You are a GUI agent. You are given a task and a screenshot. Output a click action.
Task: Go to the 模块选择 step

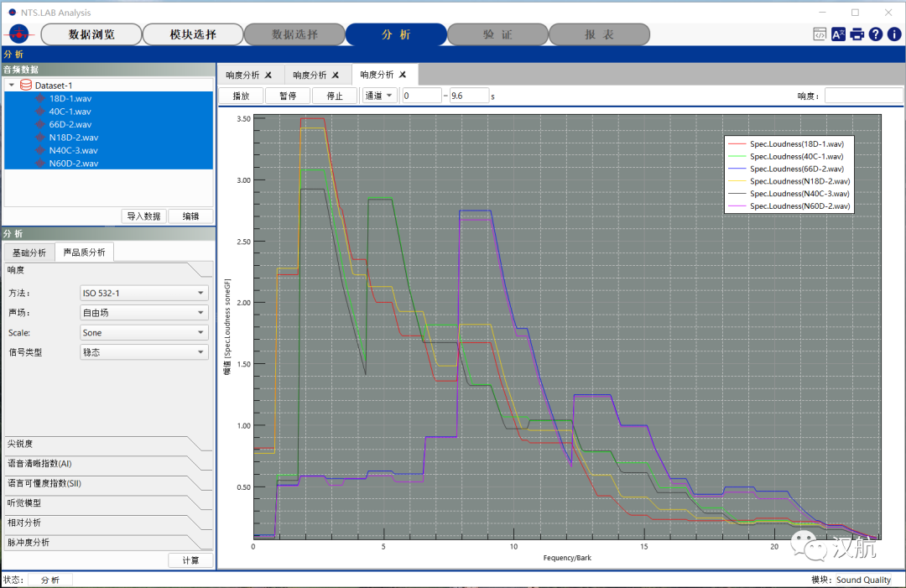click(x=193, y=34)
